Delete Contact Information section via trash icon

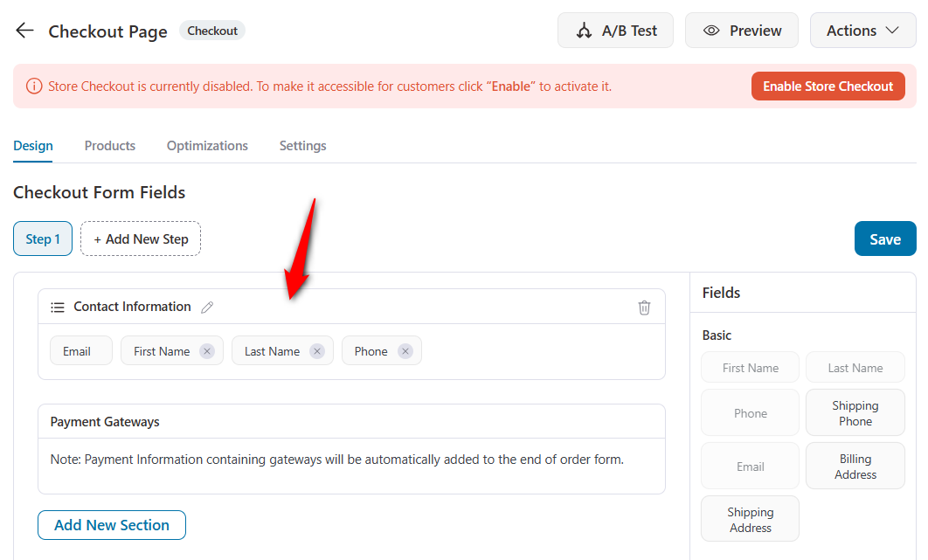tap(644, 308)
